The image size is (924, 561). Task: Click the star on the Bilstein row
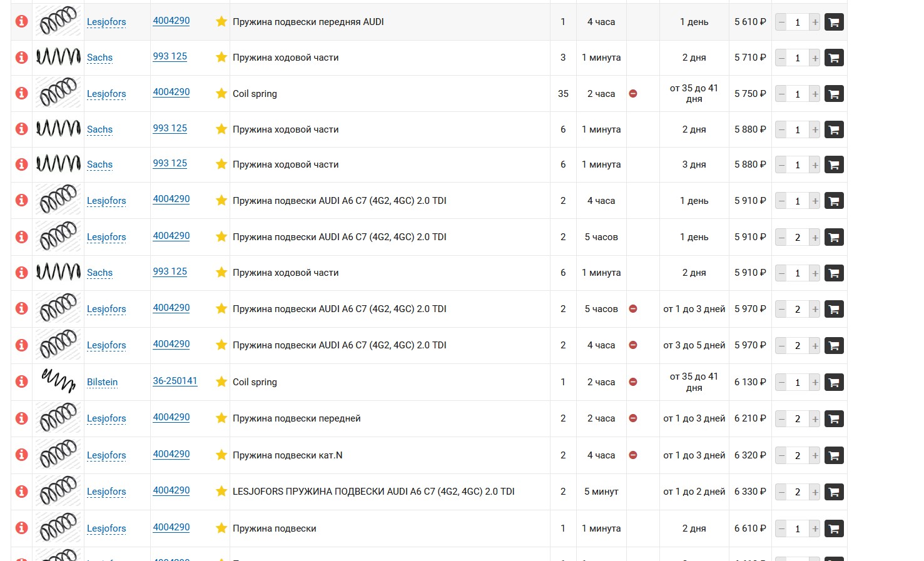pos(221,382)
